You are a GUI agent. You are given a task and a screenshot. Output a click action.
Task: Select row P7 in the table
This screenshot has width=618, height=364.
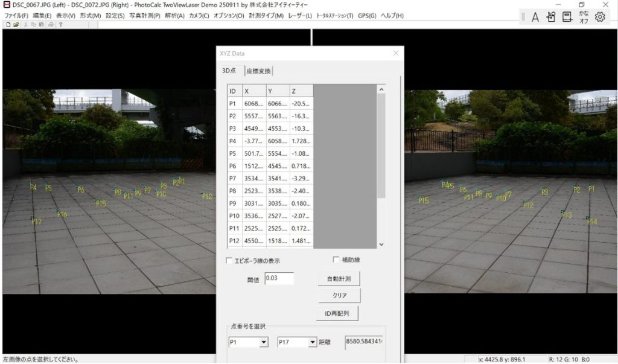click(270, 178)
